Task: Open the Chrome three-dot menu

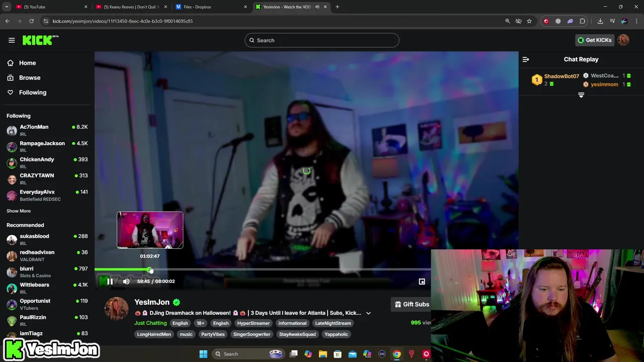Action: tap(636, 21)
